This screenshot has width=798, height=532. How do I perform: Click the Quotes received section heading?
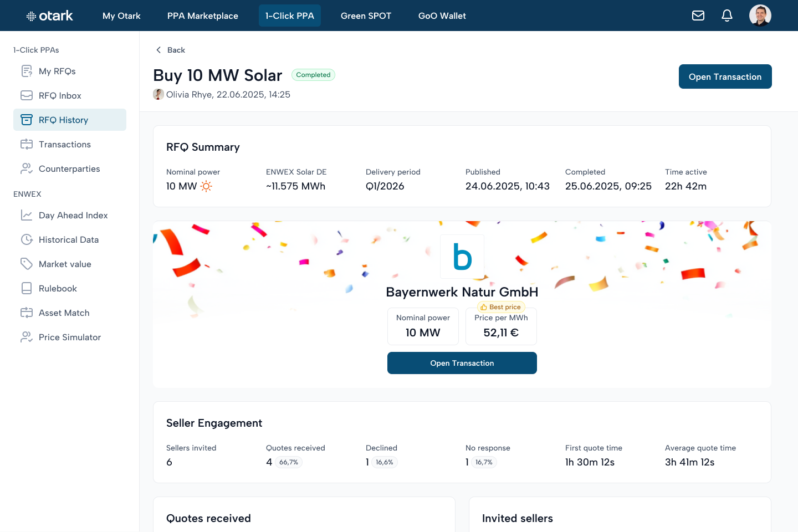tap(208, 518)
